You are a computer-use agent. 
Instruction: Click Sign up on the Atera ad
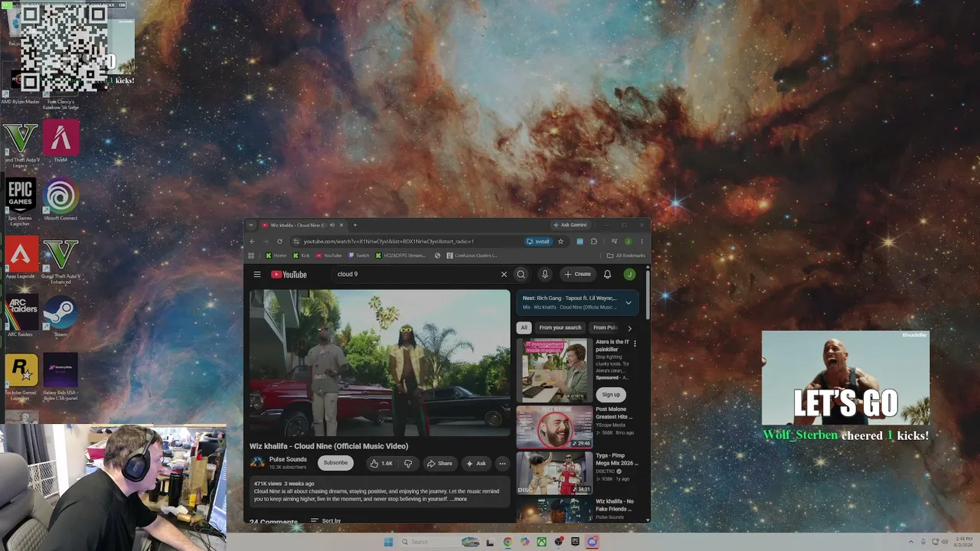tap(611, 395)
